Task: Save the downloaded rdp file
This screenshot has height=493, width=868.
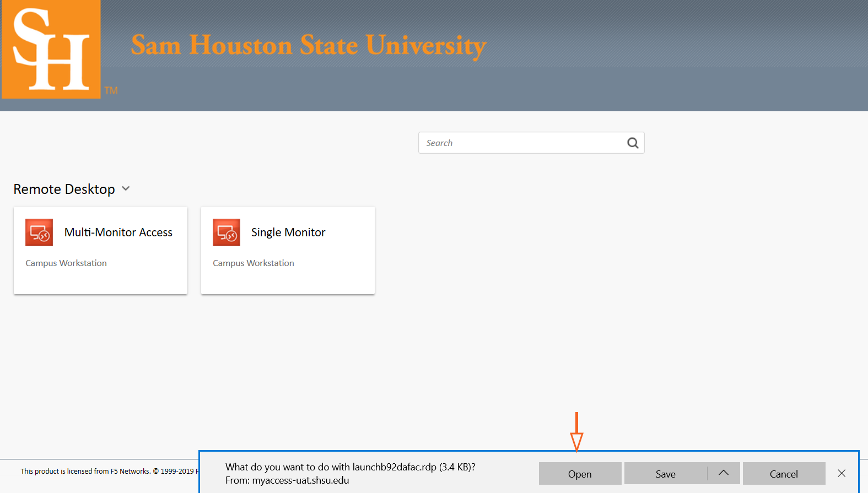Action: 665,474
